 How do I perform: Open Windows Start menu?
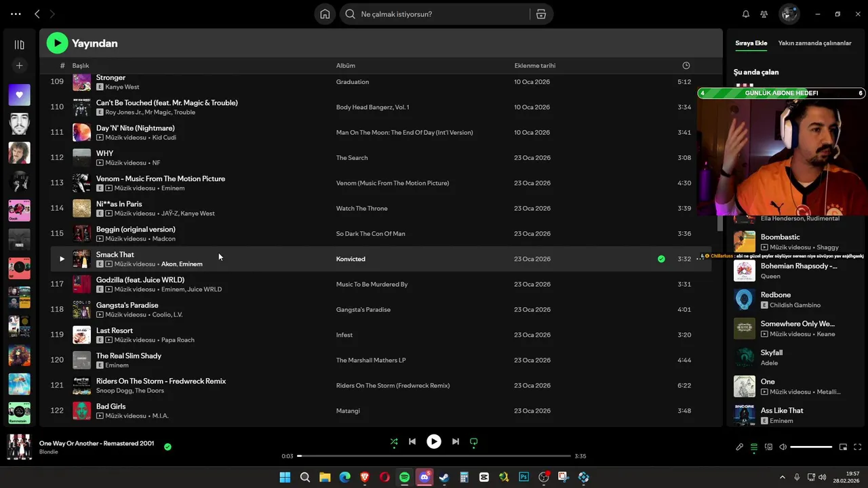pos(285,477)
